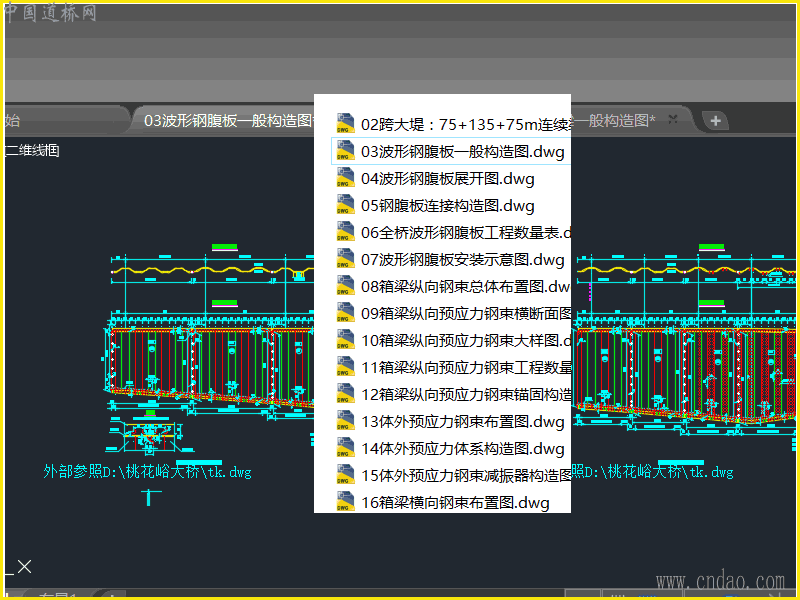Click DWG icon beside 04波形钢腹板展开图

(345, 178)
